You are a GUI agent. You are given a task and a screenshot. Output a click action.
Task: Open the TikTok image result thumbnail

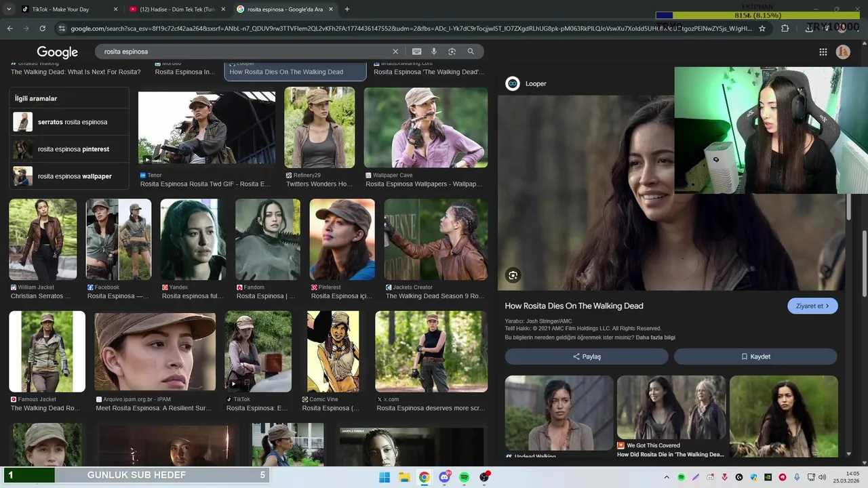258,351
